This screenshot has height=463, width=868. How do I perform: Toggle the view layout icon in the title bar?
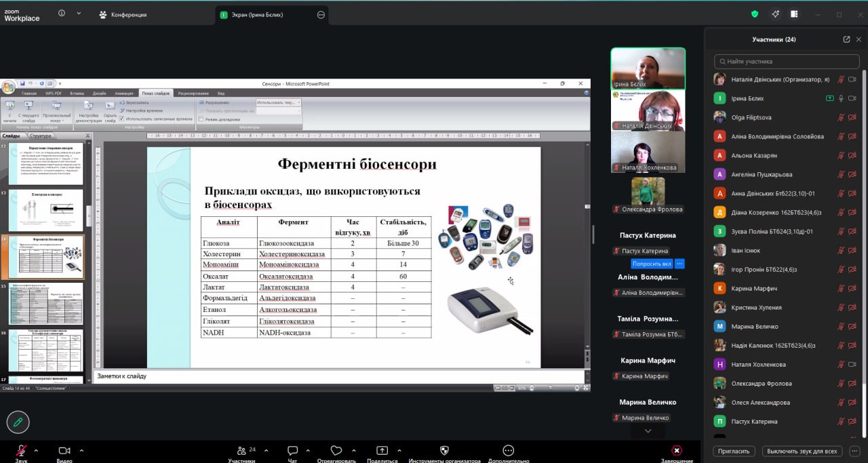click(x=794, y=14)
